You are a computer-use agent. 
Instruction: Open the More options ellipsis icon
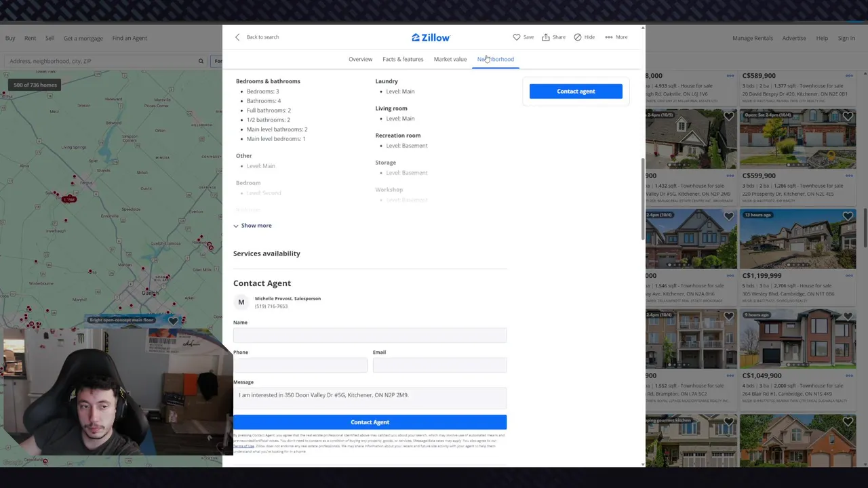pyautogui.click(x=609, y=37)
